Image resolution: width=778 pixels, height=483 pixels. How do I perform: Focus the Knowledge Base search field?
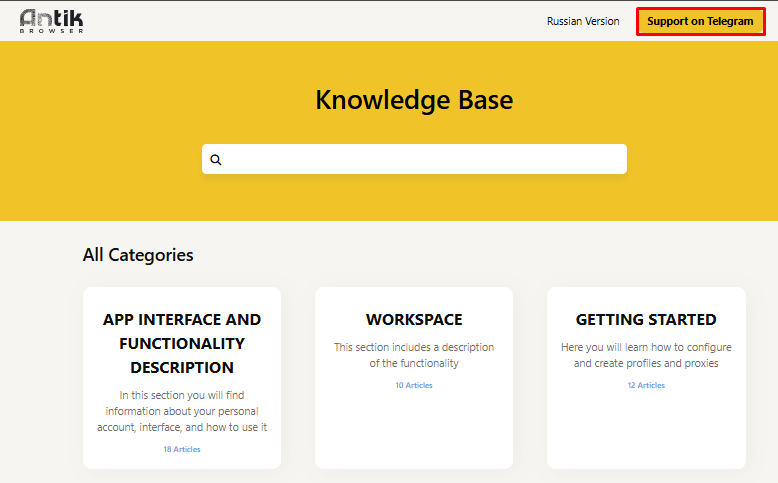tap(414, 159)
